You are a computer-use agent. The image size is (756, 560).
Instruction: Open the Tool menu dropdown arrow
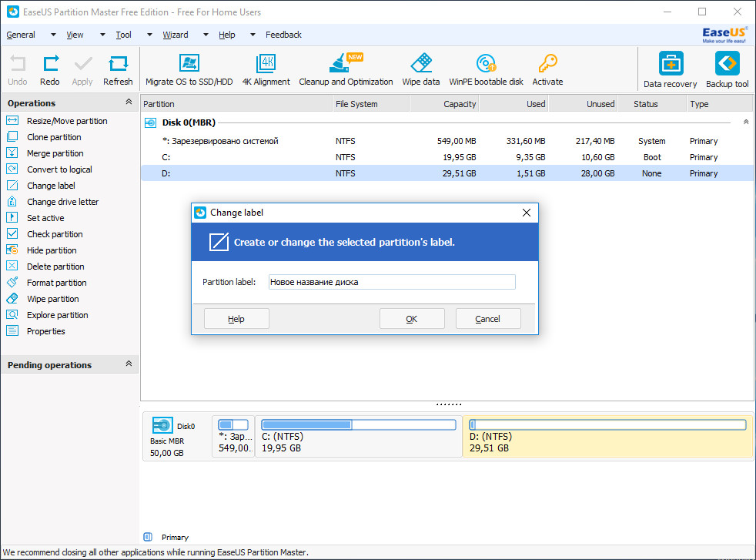click(x=149, y=35)
